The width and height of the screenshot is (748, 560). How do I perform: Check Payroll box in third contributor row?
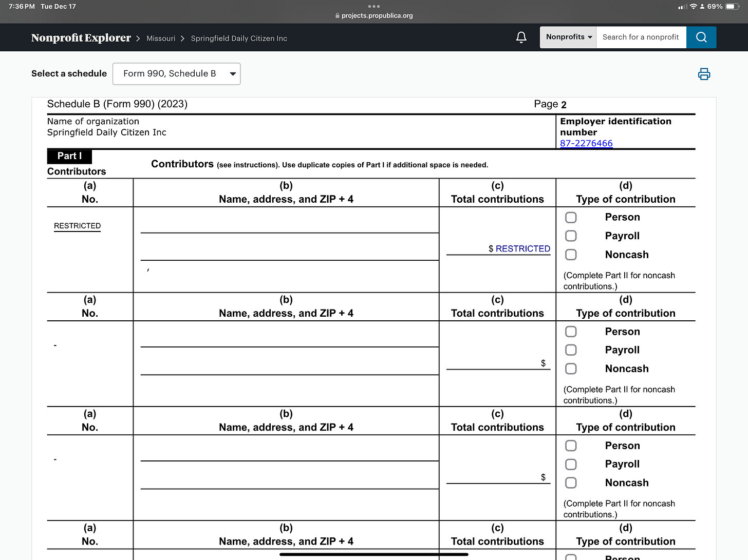[x=571, y=464]
